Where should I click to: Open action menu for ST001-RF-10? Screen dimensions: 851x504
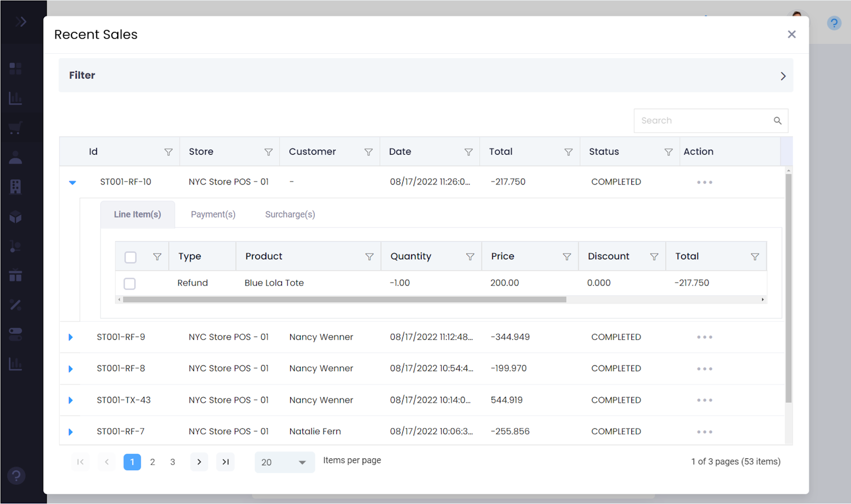tap(704, 182)
